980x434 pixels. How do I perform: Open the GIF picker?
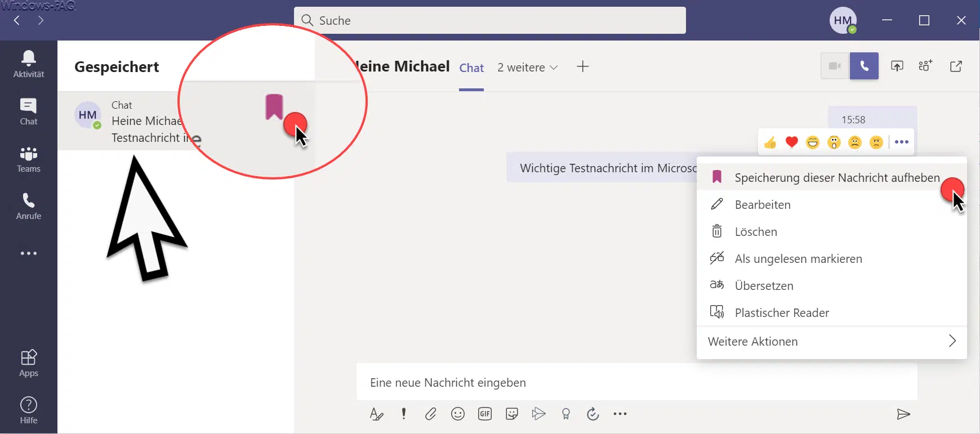coord(485,414)
